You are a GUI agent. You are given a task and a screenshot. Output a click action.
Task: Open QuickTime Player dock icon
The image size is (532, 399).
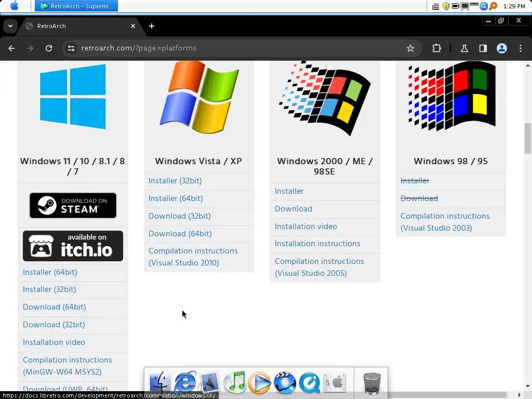(x=310, y=383)
